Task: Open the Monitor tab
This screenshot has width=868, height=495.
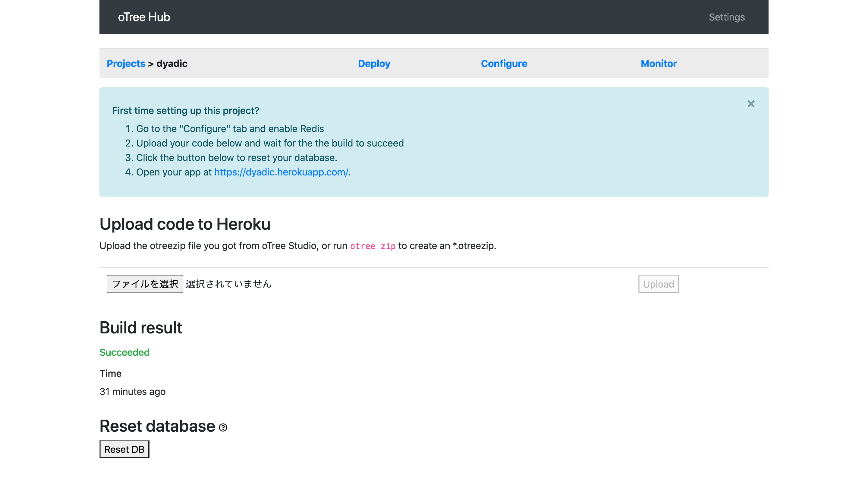Action: click(x=658, y=64)
